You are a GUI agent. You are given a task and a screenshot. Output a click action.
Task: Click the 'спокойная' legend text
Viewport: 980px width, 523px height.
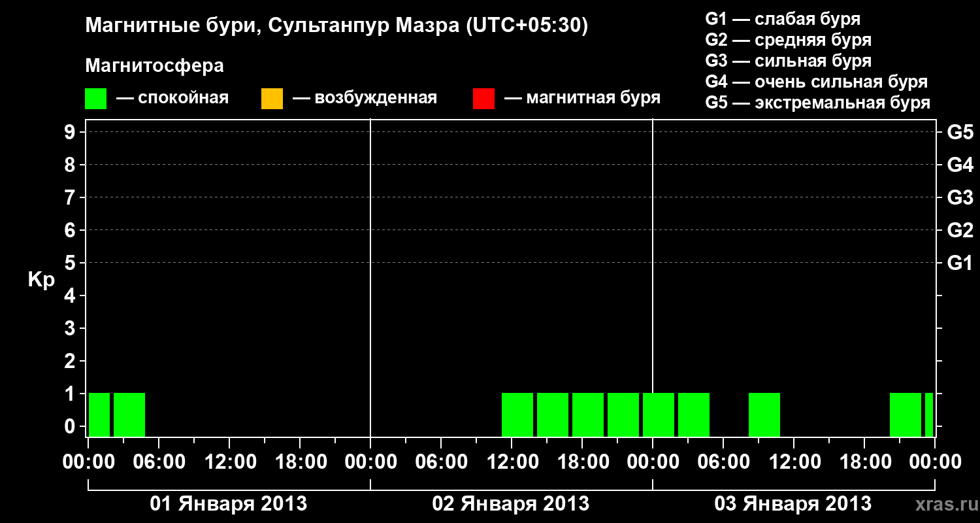(182, 99)
